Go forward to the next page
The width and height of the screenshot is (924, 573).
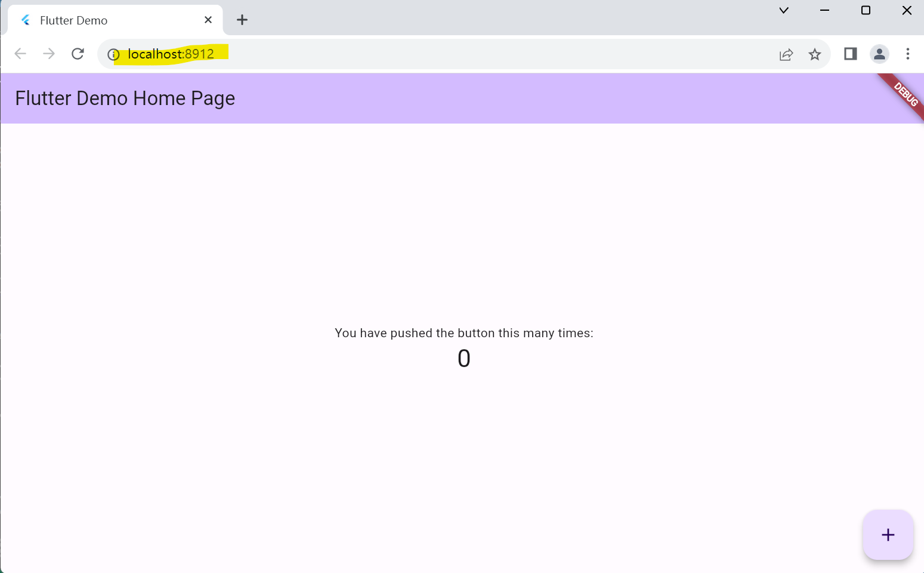pyautogui.click(x=49, y=54)
